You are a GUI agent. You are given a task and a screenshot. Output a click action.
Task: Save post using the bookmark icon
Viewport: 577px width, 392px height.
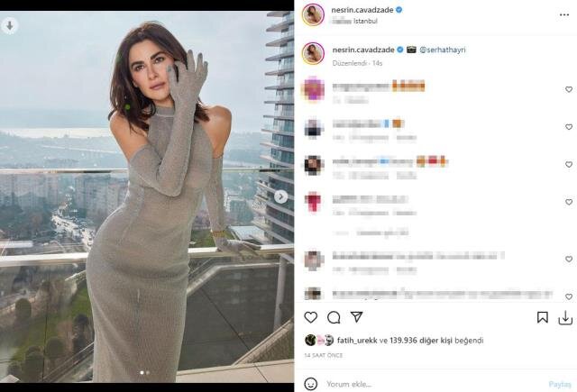543,317
